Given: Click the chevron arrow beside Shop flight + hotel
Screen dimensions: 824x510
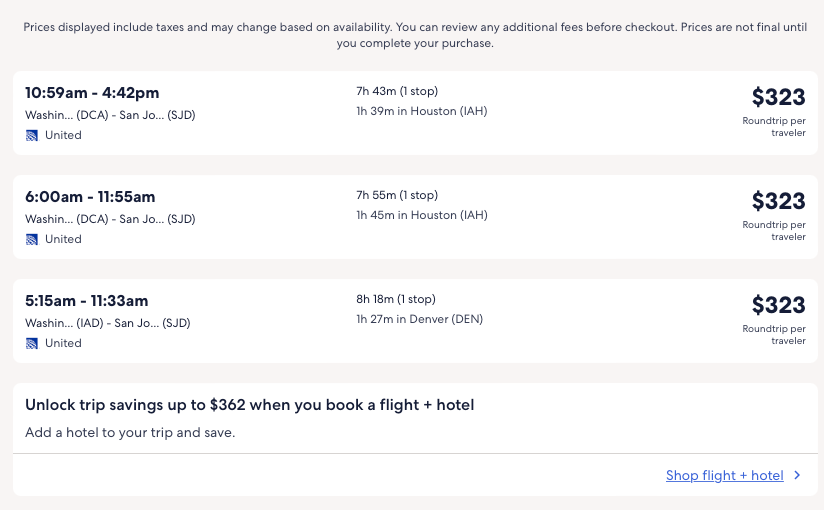Looking at the screenshot, I should tap(797, 476).
